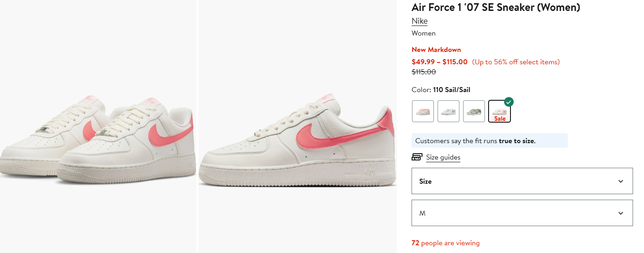Click the "Up to 56% off select items" text

(x=516, y=62)
